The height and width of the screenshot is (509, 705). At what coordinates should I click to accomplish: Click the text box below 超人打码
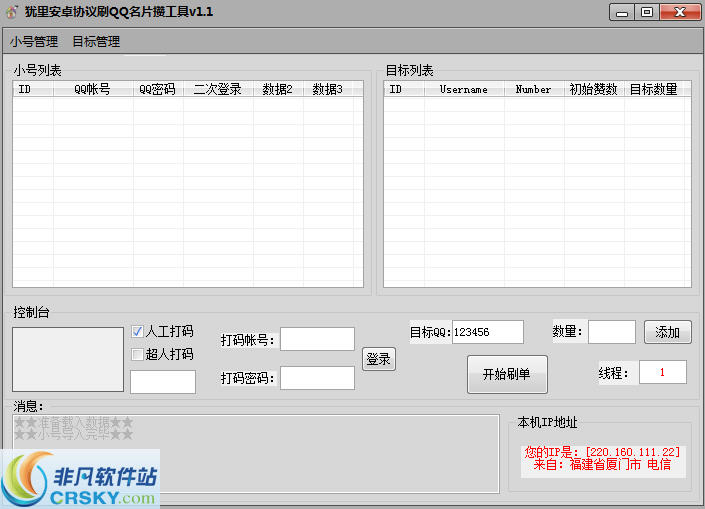[x=162, y=382]
